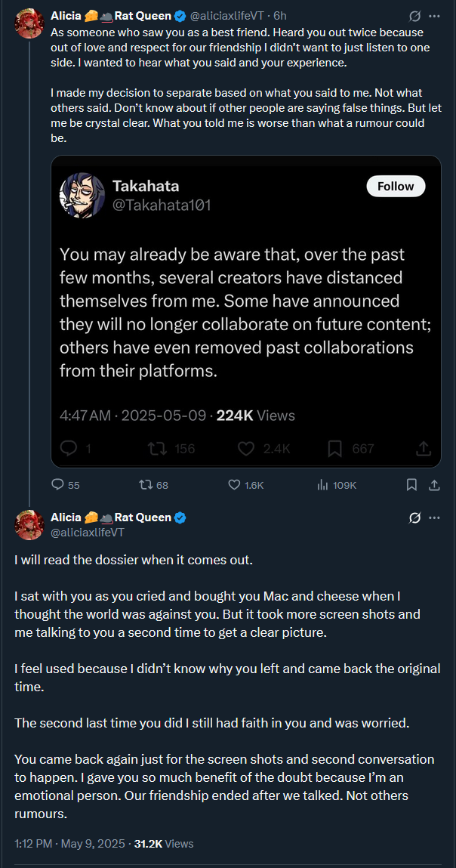The width and height of the screenshot is (456, 868).
Task: Share the quoted Takahata tweet
Action: 424,449
